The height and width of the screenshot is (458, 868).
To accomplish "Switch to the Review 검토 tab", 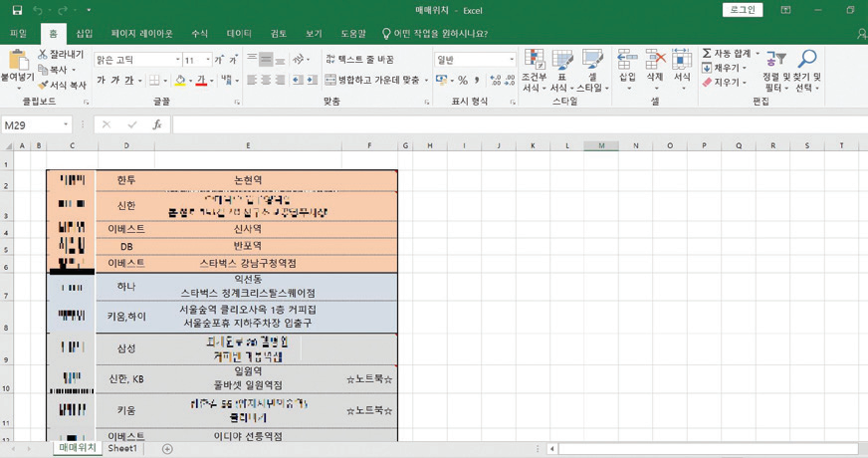I will pyautogui.click(x=279, y=34).
